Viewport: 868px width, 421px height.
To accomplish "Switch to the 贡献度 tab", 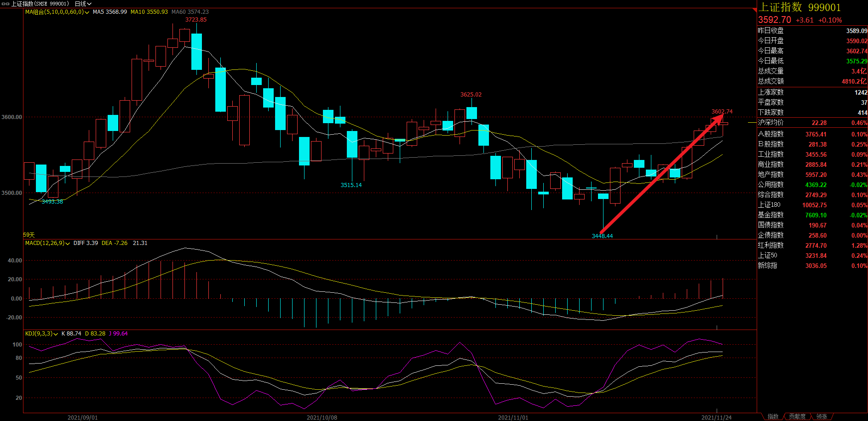I will tap(797, 416).
